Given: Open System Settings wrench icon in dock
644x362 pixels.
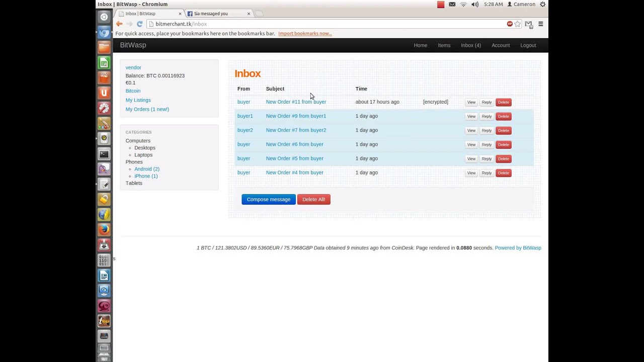Looking at the screenshot, I should [x=104, y=108].
